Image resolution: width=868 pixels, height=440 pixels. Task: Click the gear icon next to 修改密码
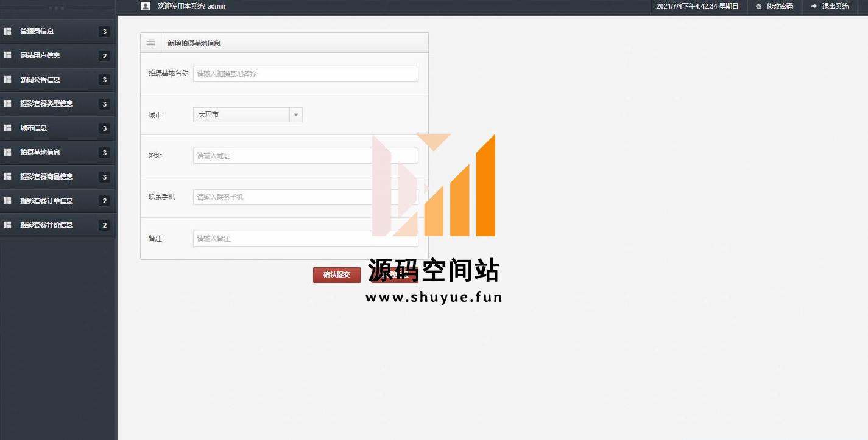coord(758,7)
